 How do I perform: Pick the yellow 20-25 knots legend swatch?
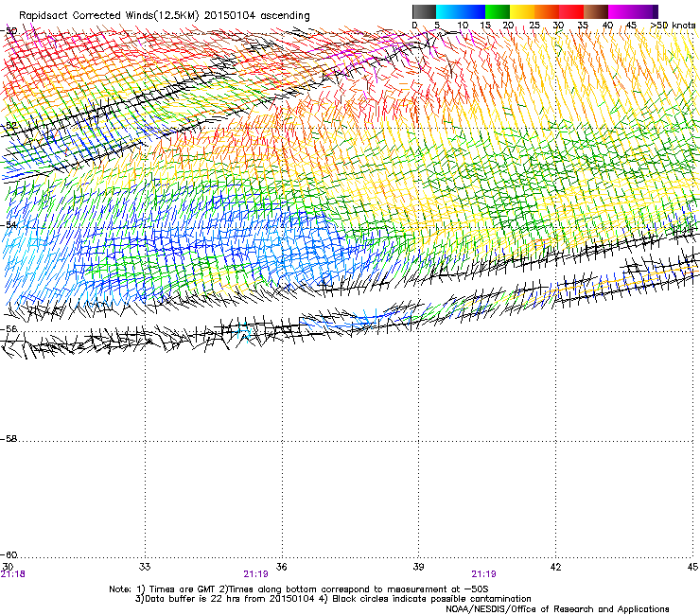click(522, 11)
